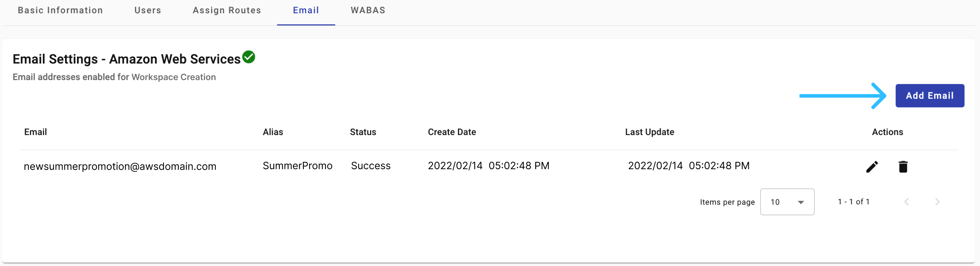This screenshot has height=266, width=980.
Task: Click the dropdown arrow next to 10
Action: coord(801,202)
